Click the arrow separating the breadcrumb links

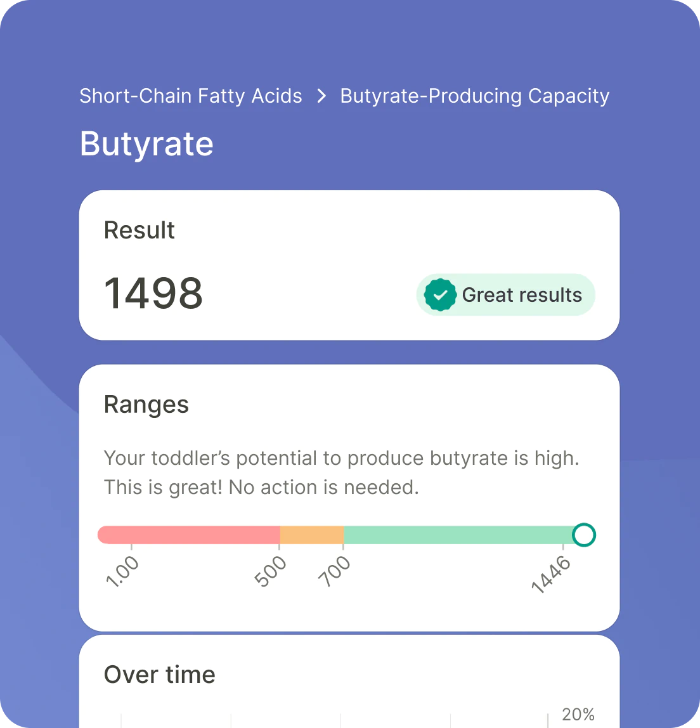tap(321, 95)
